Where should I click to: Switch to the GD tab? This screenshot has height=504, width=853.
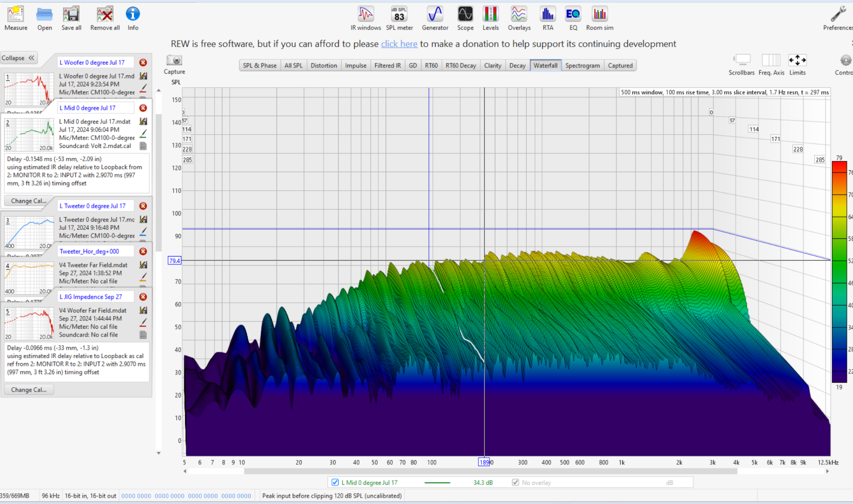(413, 65)
